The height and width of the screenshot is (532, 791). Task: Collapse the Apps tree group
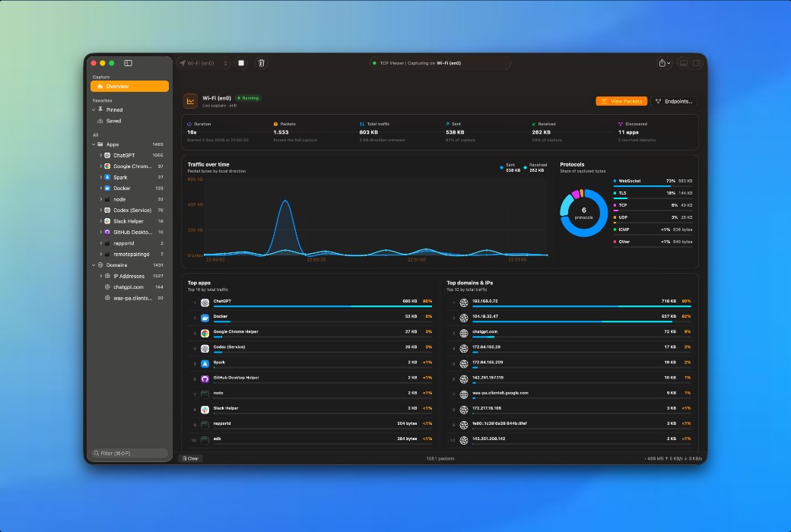click(x=94, y=144)
